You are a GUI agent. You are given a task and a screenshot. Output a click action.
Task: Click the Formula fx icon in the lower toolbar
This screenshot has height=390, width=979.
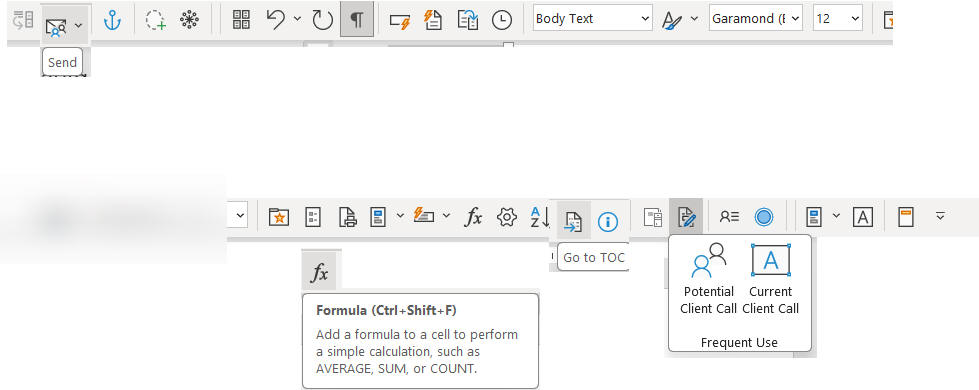pos(473,217)
